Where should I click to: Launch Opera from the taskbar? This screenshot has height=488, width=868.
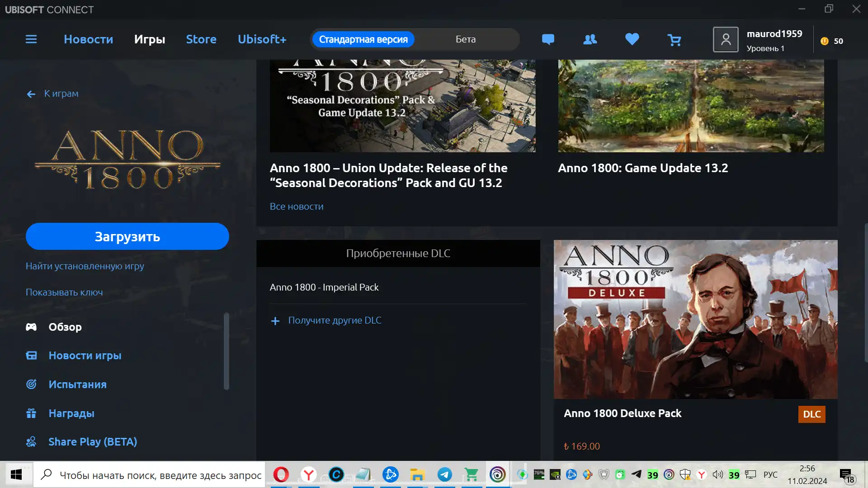pos(281,474)
